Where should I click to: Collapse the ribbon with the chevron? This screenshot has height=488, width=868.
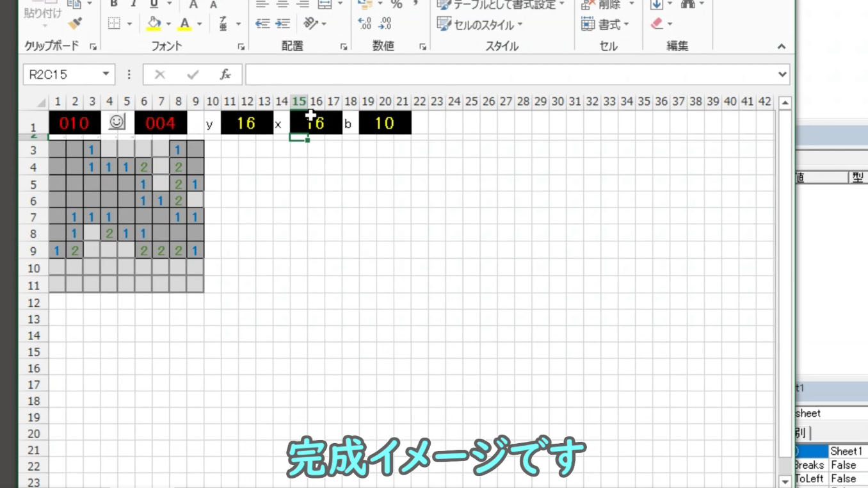[782, 47]
